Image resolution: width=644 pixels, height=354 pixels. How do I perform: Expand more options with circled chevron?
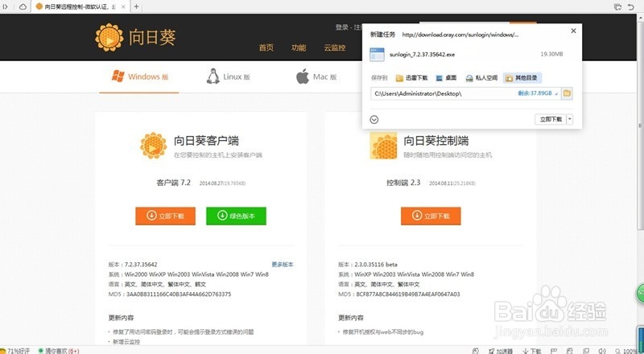click(x=374, y=120)
